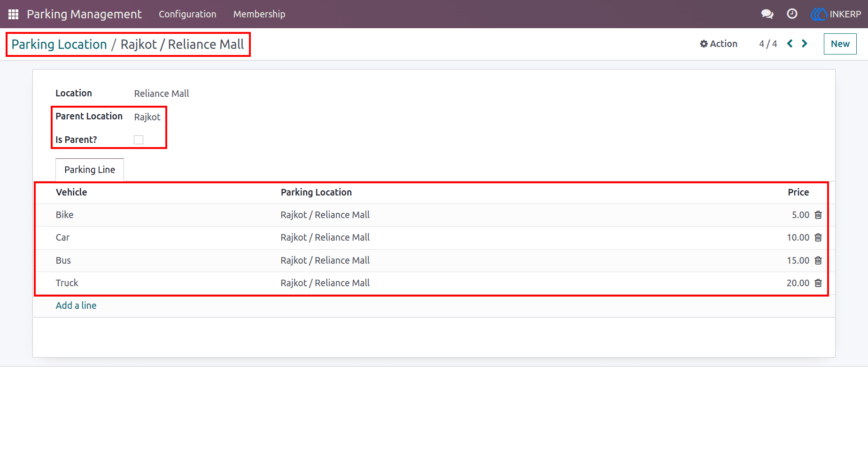Click parking location cell in Bike row
868x454 pixels.
325,215
